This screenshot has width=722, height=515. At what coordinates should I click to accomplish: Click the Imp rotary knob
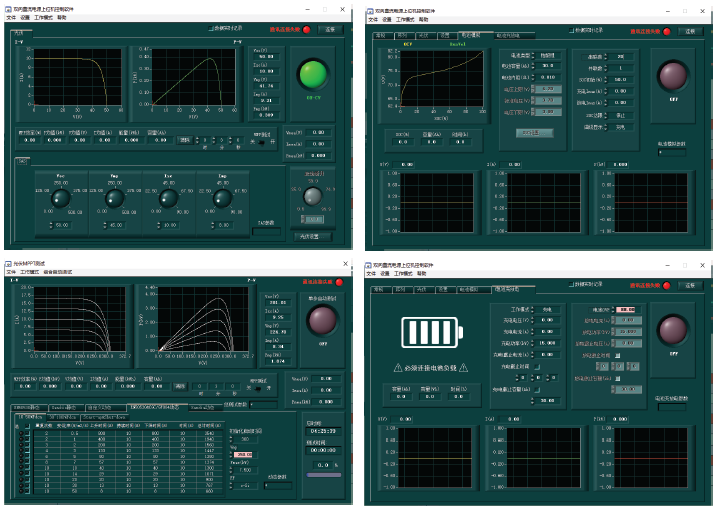click(220, 199)
